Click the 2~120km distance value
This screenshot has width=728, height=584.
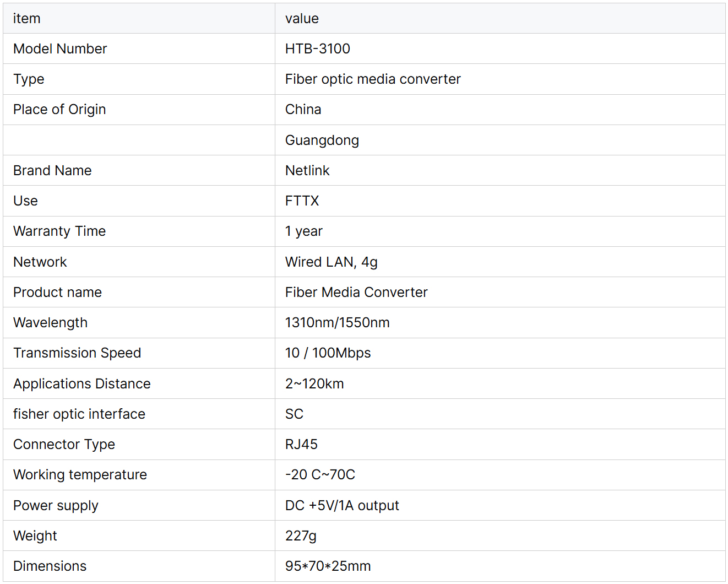tap(314, 384)
